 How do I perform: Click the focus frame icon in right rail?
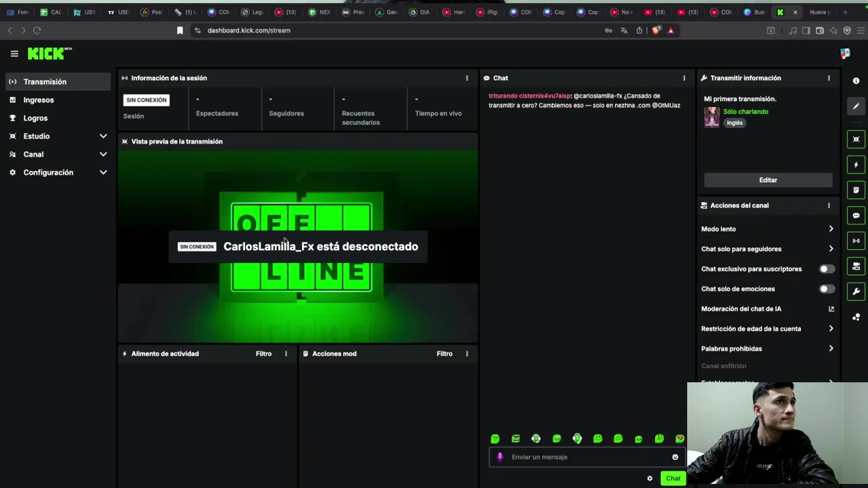856,140
